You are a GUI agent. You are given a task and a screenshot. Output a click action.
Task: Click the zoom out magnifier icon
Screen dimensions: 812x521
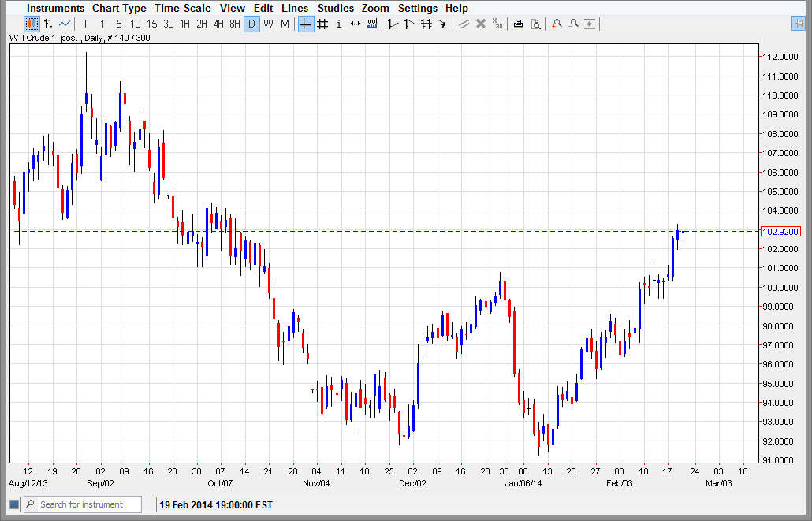click(x=573, y=24)
